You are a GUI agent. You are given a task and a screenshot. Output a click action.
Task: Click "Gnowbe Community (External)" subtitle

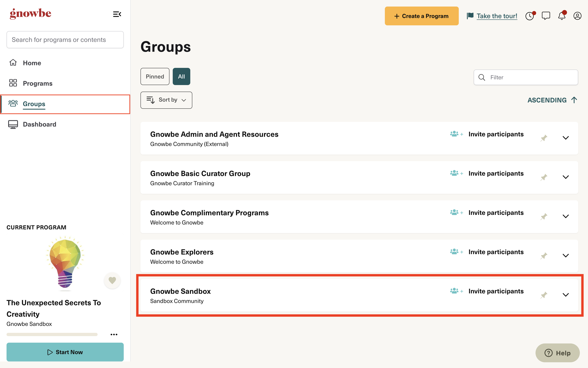[189, 144]
